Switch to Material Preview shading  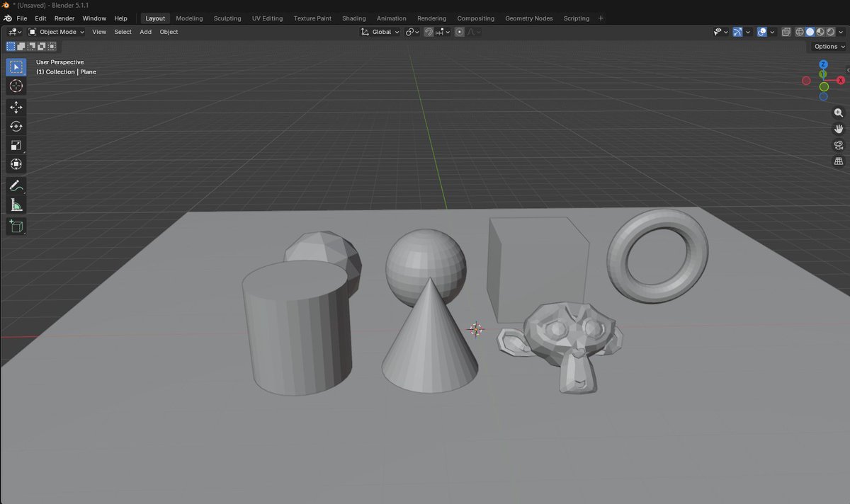(820, 32)
